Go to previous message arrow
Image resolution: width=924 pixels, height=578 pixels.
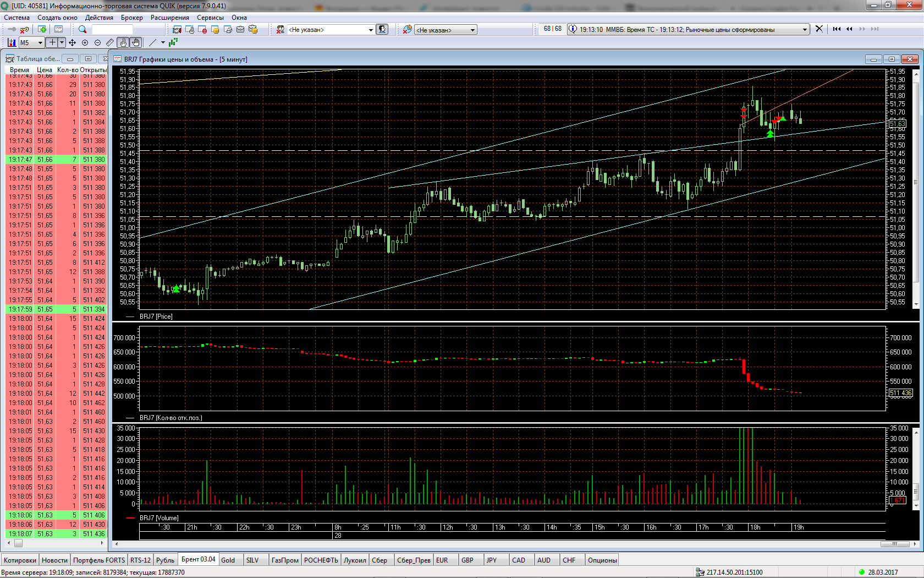tap(849, 29)
